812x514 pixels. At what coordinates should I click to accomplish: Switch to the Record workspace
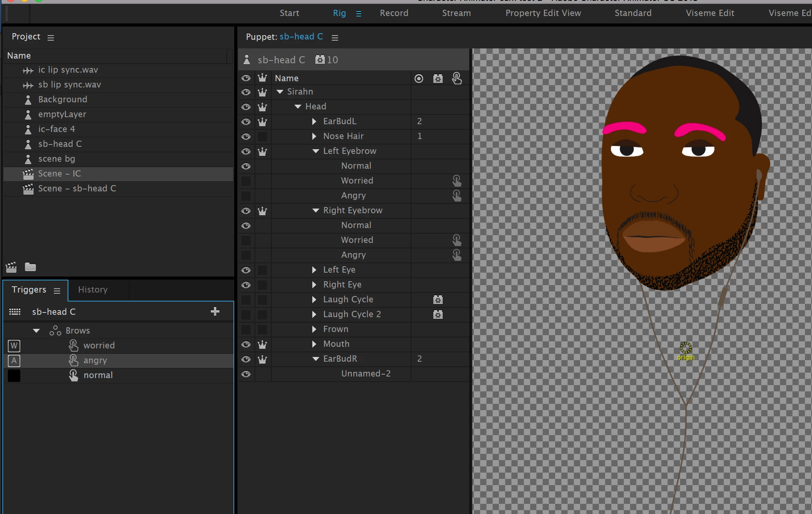394,13
